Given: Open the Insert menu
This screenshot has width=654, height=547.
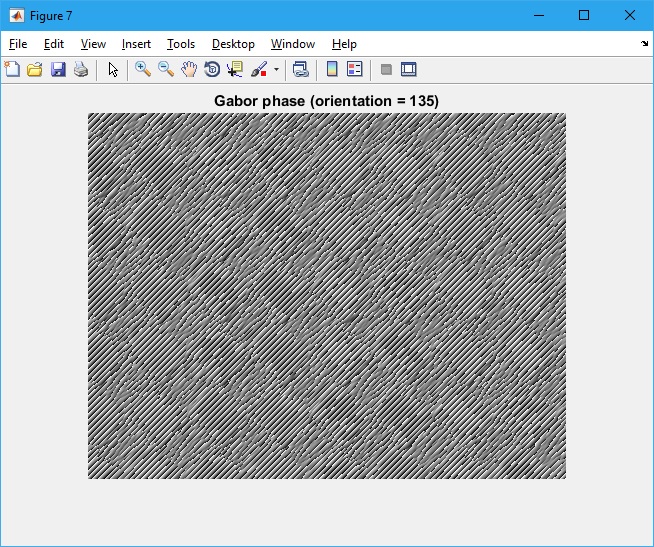Looking at the screenshot, I should 136,44.
